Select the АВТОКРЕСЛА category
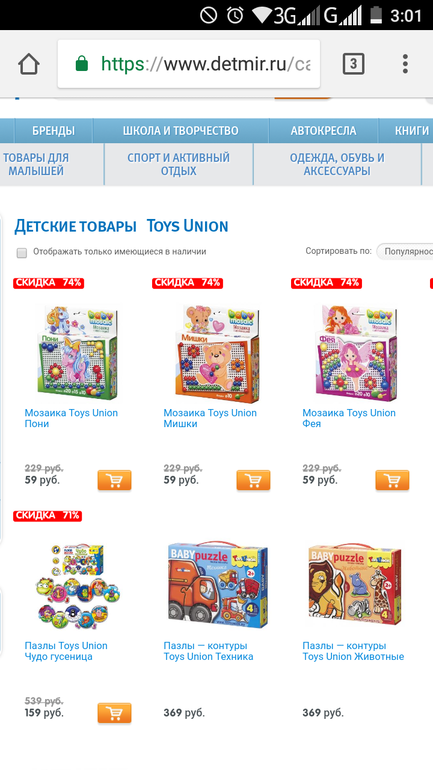The height and width of the screenshot is (770, 433). pos(323,131)
